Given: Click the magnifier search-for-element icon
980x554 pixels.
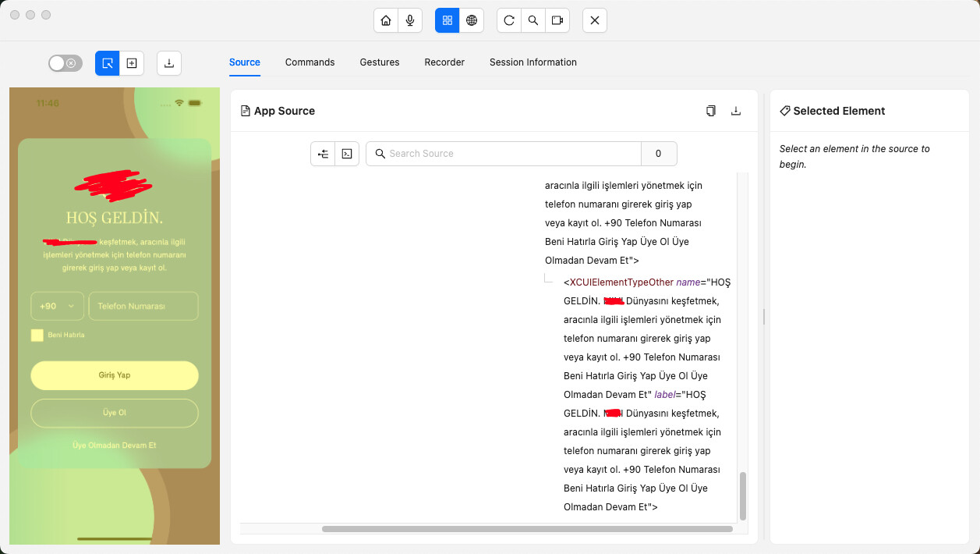Looking at the screenshot, I should click(533, 20).
